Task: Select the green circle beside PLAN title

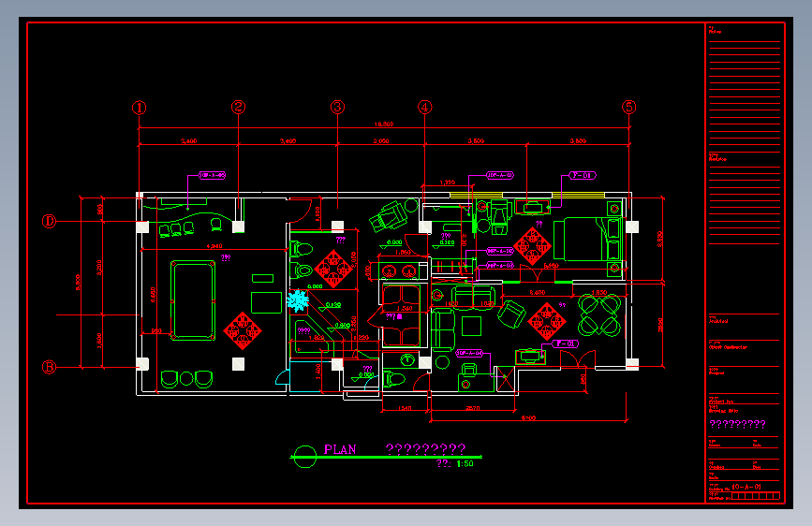Action: 304,457
